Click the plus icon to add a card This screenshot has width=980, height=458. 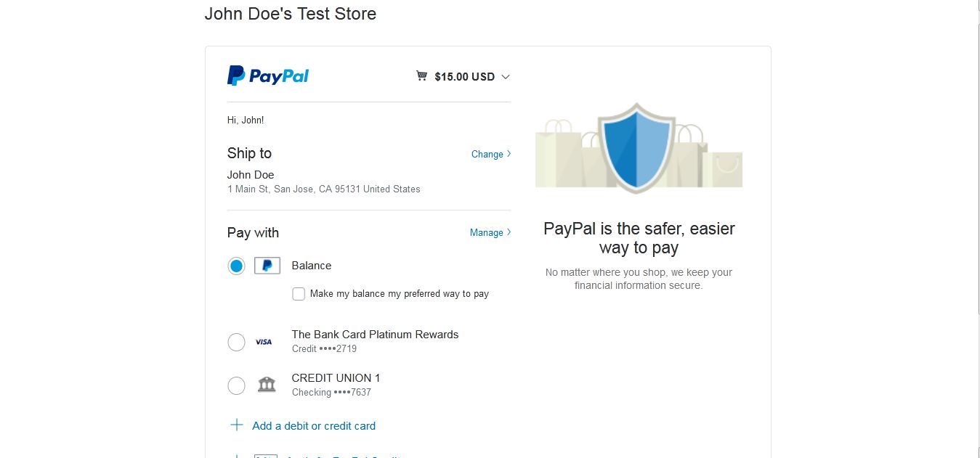pos(236,425)
